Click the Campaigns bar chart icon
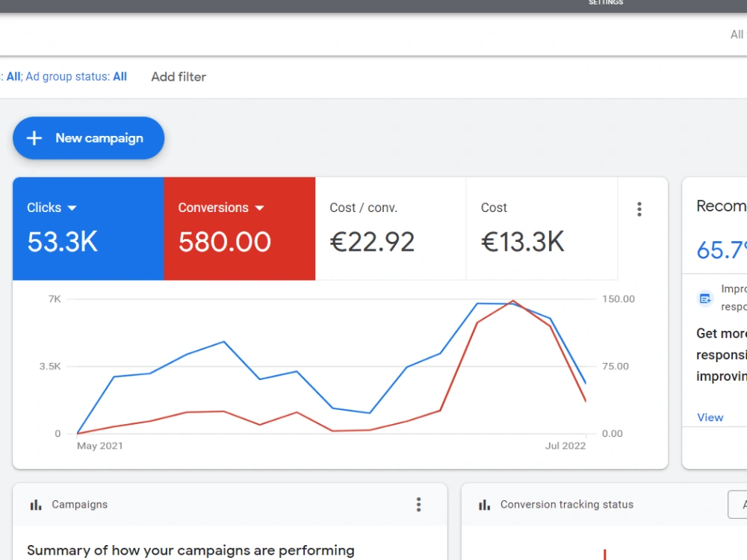Screen dimensions: 747x560 pyautogui.click(x=36, y=505)
